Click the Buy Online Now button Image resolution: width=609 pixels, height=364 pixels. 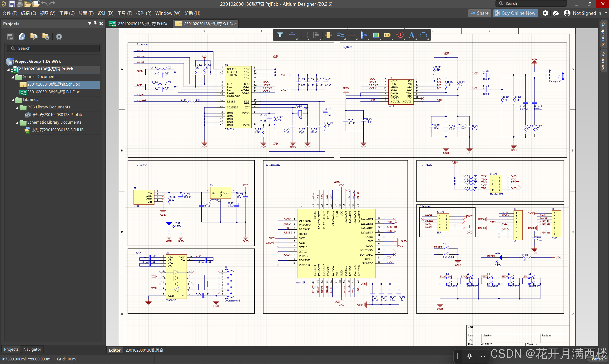click(515, 13)
